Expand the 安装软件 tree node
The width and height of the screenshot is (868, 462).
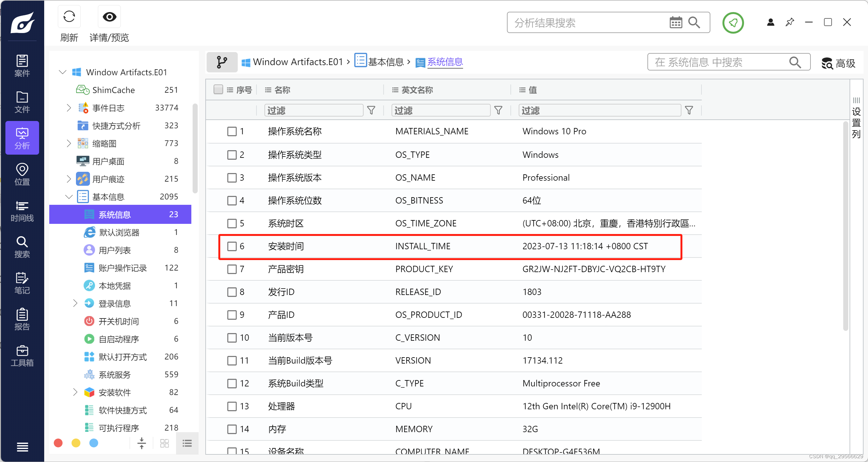pyautogui.click(x=75, y=392)
